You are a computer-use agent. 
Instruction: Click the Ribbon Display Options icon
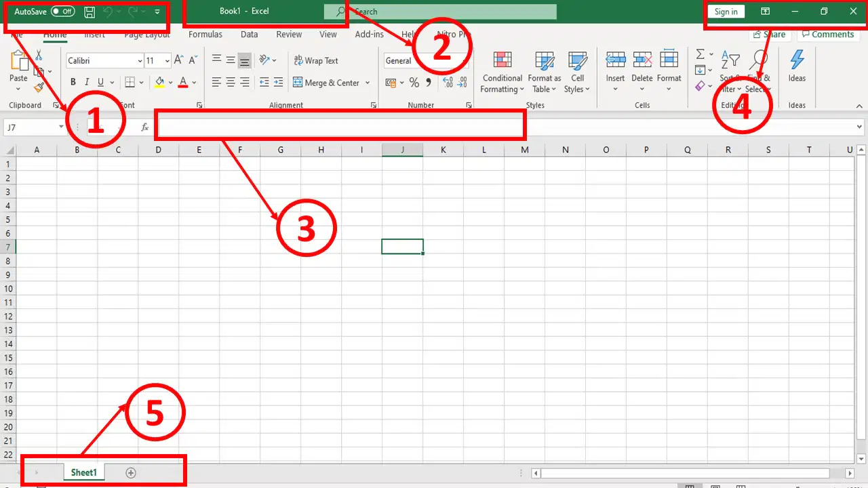[765, 12]
